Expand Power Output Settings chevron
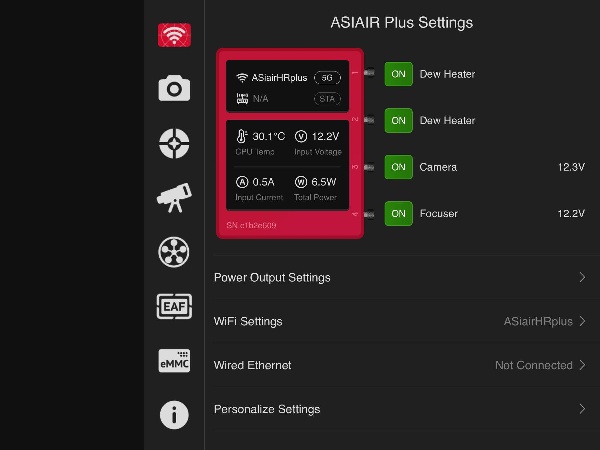Viewport: 600px width, 450px height. tap(582, 277)
